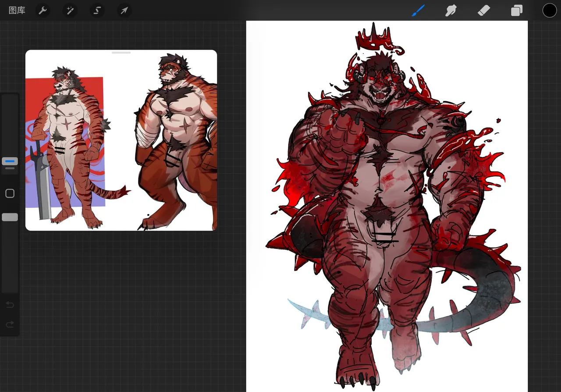Image resolution: width=561 pixels, height=392 pixels.
Task: Undo the last stroke with sidebar arrow
Action: [10, 305]
